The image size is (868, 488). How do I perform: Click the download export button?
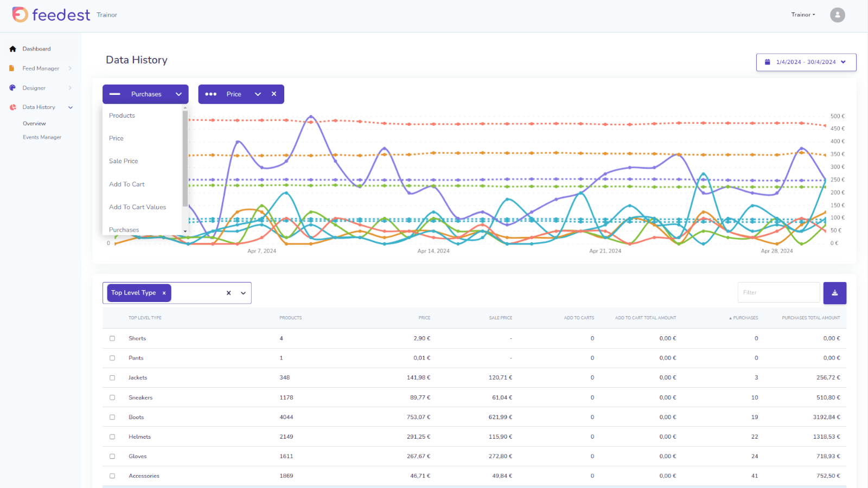pyautogui.click(x=834, y=293)
